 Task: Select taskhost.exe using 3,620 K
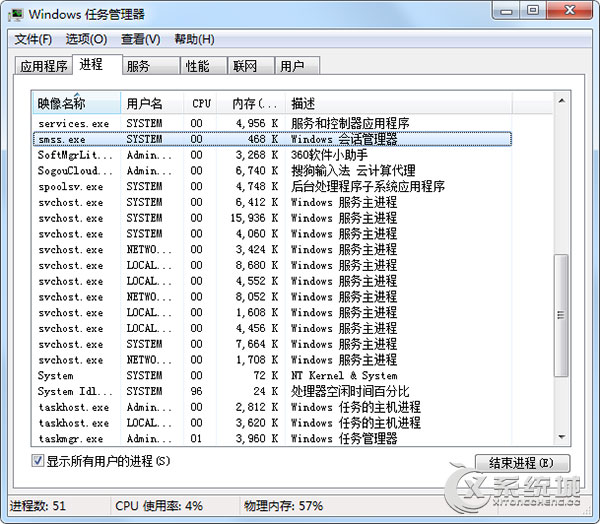coord(272,423)
